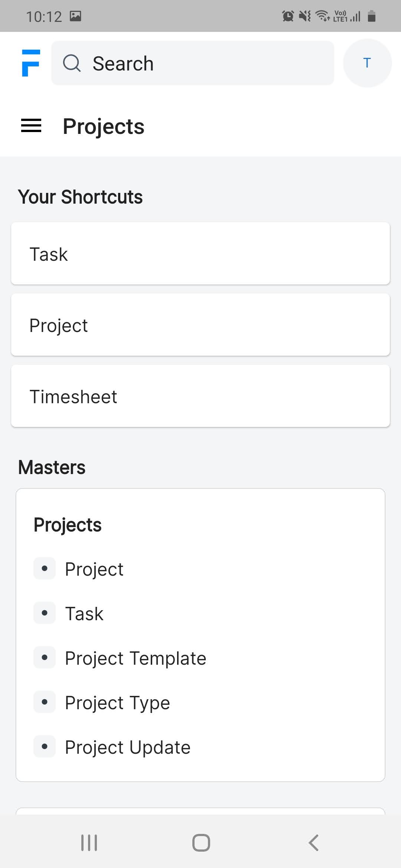This screenshot has height=868, width=401.
Task: Open the Task shortcut card
Action: [x=200, y=253]
